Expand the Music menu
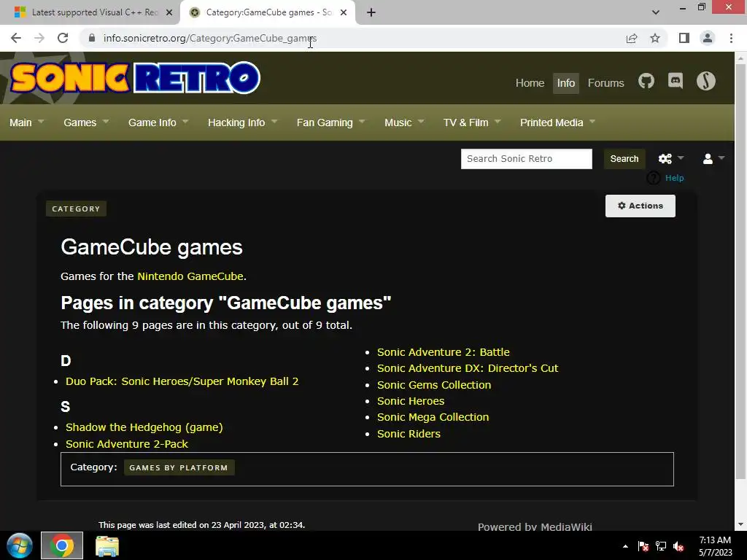Screen dimensions: 747x560 pyautogui.click(x=404, y=122)
